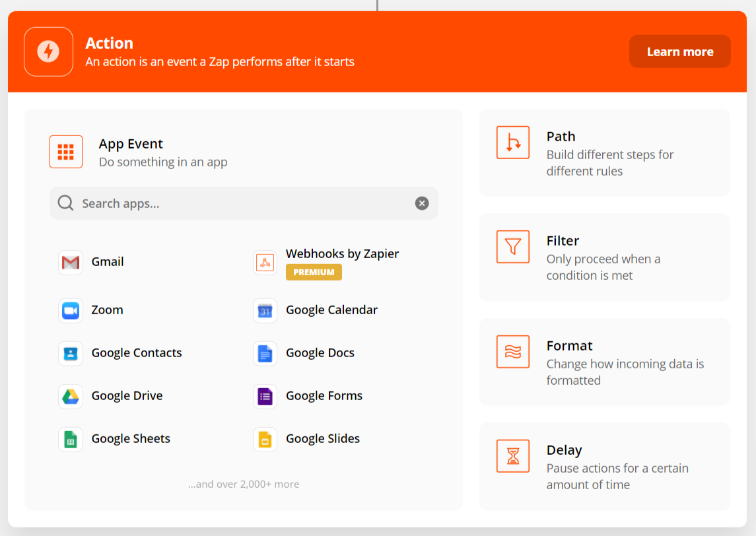Clear the app search field
This screenshot has width=756, height=536.
click(422, 203)
